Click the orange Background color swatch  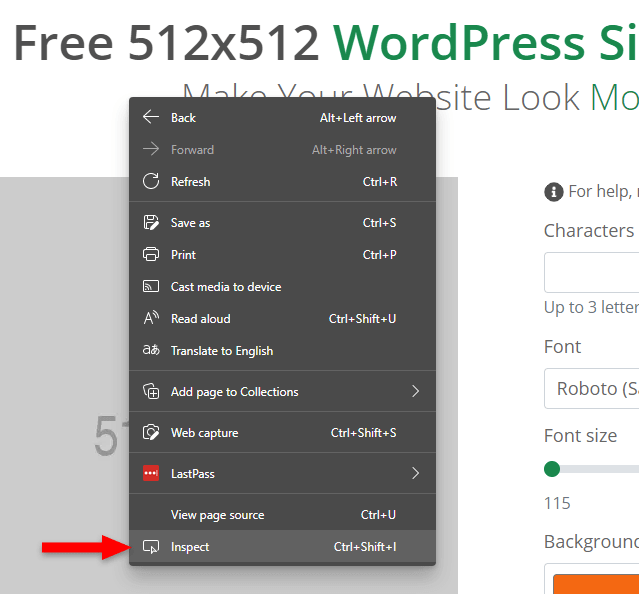pos(596,584)
